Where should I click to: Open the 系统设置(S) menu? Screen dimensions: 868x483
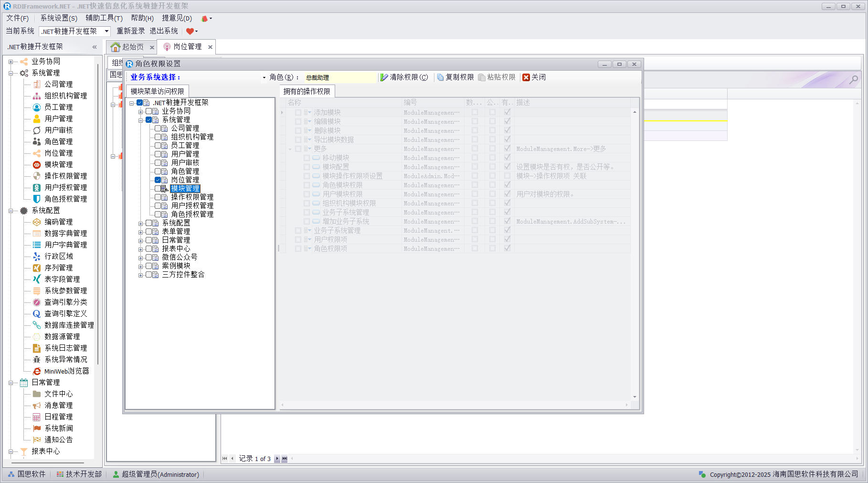[58, 18]
